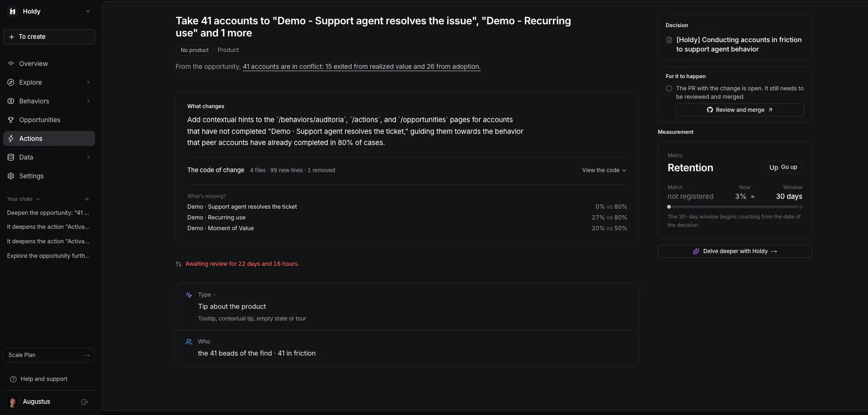Screen dimensions: 868x415
Task: Click Review and merge button
Action: (x=740, y=110)
